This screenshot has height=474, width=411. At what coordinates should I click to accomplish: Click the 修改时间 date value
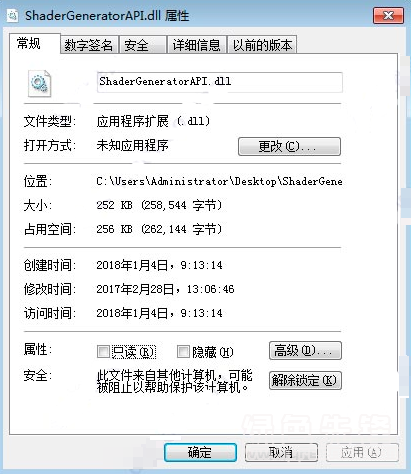point(165,289)
